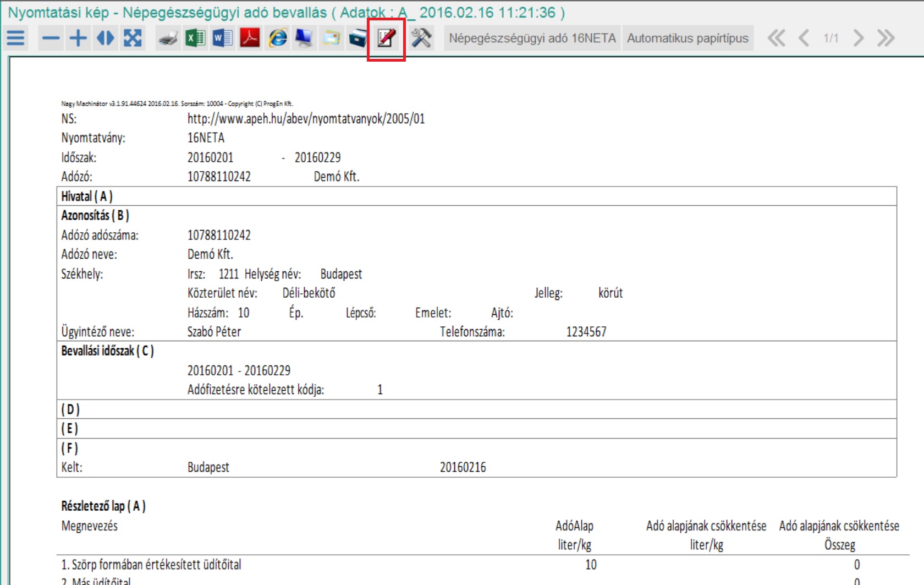Select the date 20160216 in Kelt row
924x585 pixels.
463,468
